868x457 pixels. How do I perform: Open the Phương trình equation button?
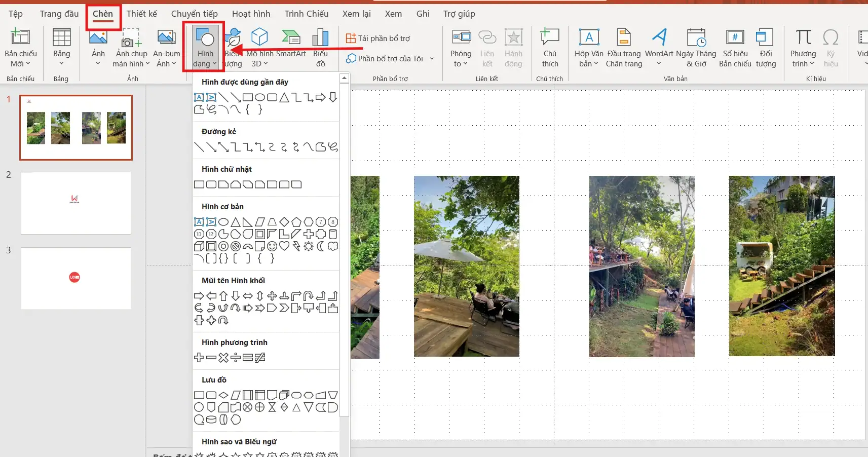point(803,48)
